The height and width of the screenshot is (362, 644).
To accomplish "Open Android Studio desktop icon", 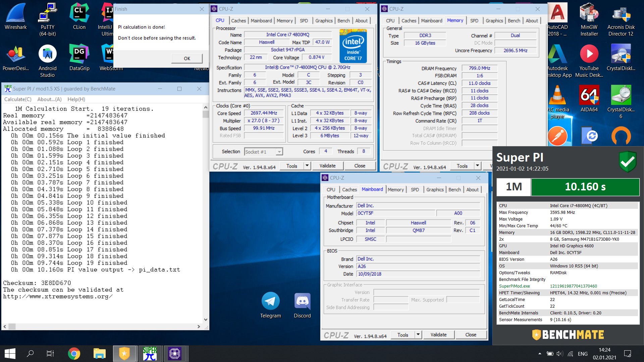I will (x=47, y=61).
